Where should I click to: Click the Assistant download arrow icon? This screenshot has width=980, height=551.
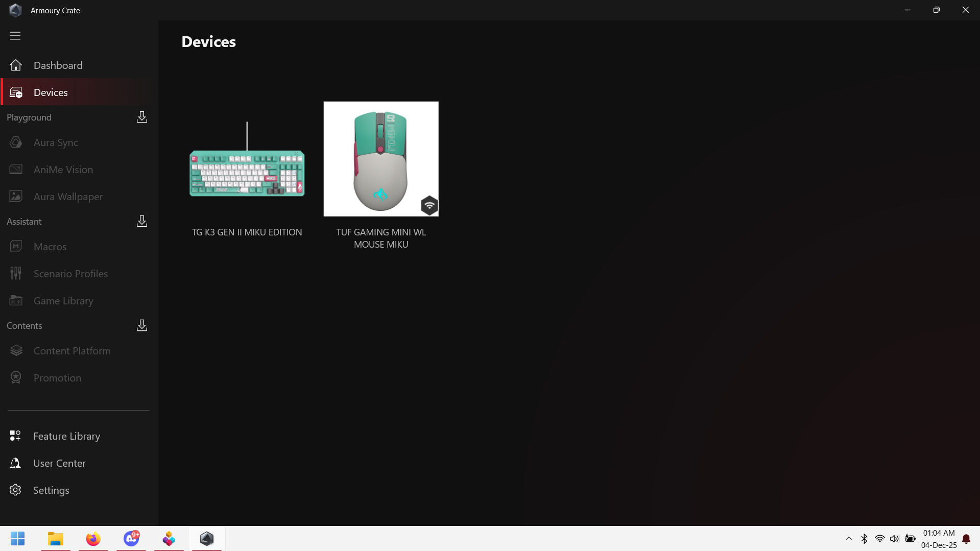pyautogui.click(x=142, y=222)
